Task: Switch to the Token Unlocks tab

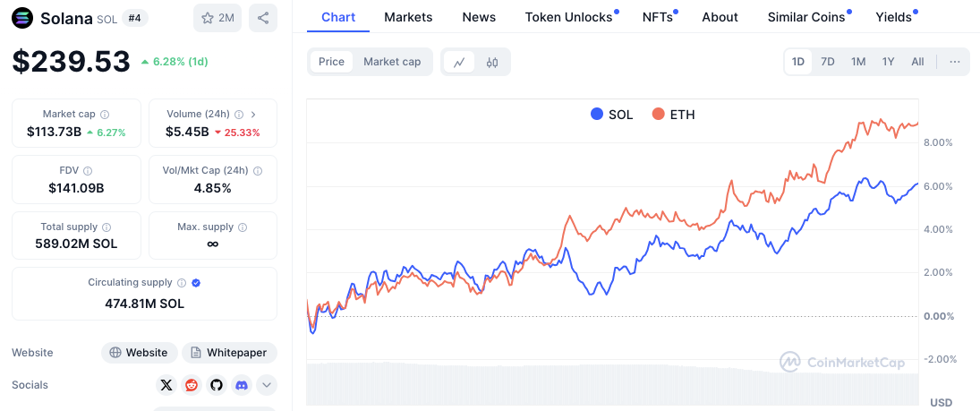Action: point(568,17)
